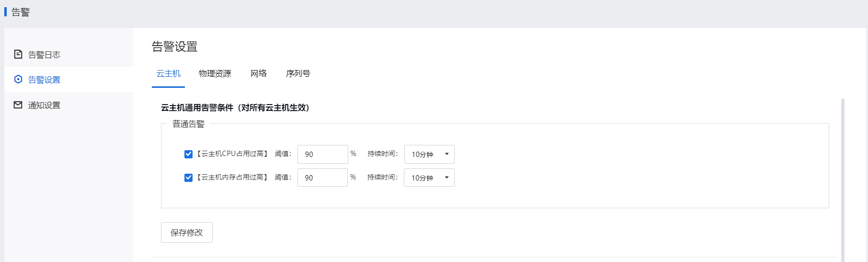This screenshot has height=262, width=868.
Task: Click the 通知设置 envelope icon
Action: pos(18,105)
